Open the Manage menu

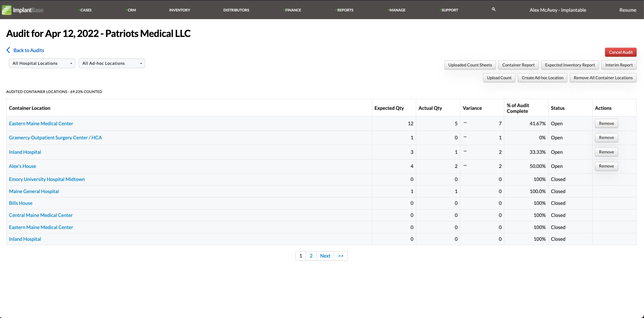point(397,10)
